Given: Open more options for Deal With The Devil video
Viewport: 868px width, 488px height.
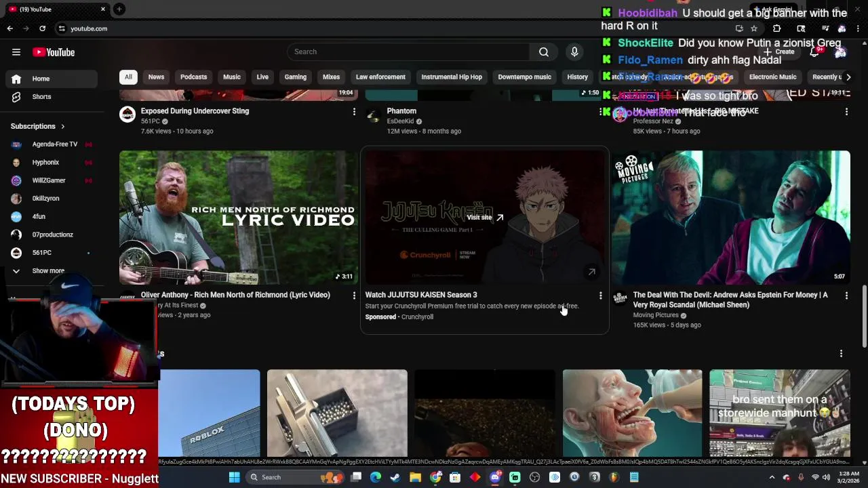Looking at the screenshot, I should (846, 296).
